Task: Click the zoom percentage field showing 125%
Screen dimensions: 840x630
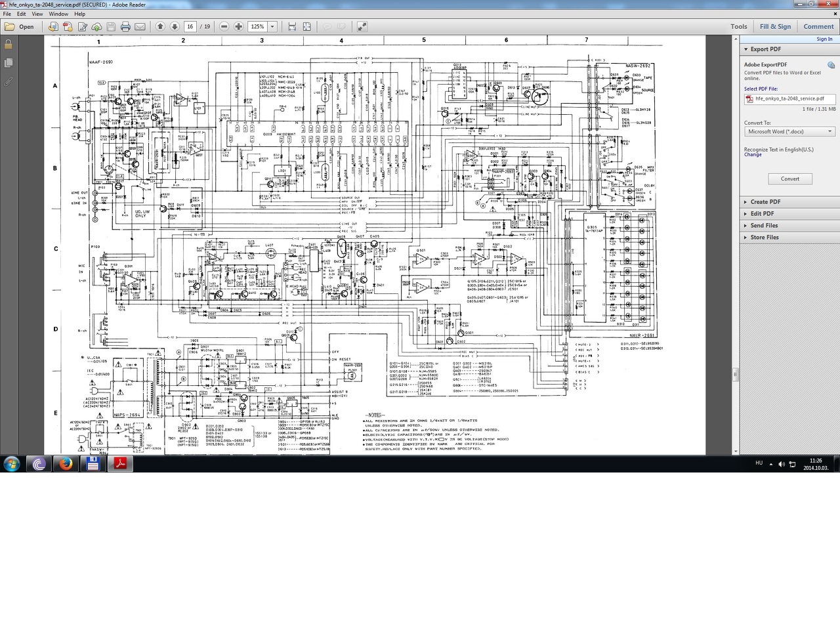Action: (257, 27)
